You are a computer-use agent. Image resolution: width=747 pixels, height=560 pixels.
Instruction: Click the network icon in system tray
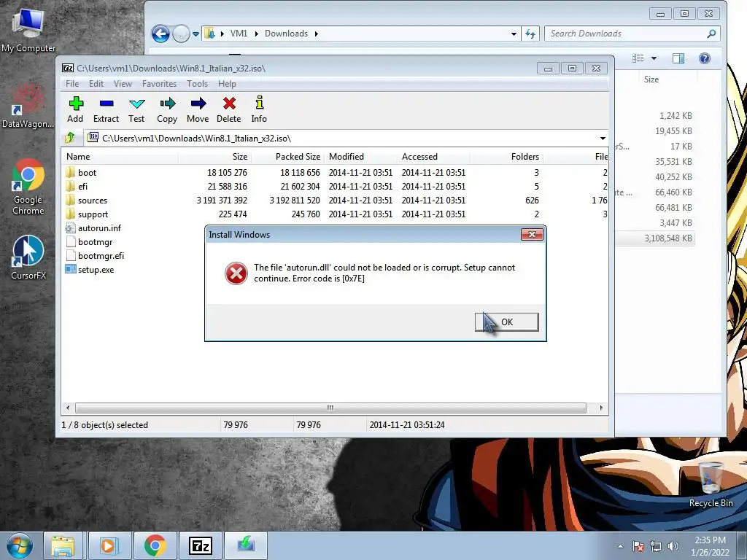(x=656, y=546)
